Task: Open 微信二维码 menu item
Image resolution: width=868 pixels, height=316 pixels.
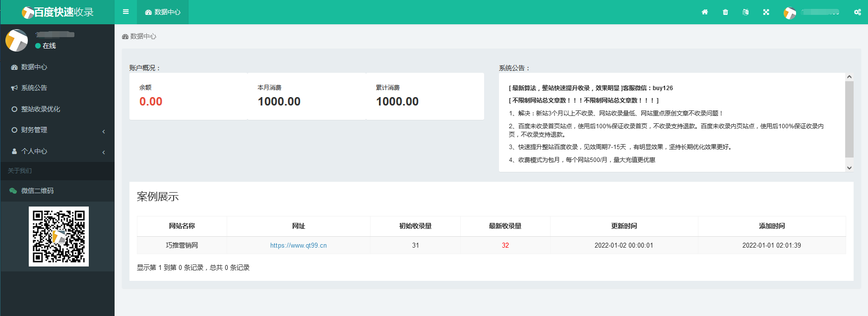Action: pos(58,191)
